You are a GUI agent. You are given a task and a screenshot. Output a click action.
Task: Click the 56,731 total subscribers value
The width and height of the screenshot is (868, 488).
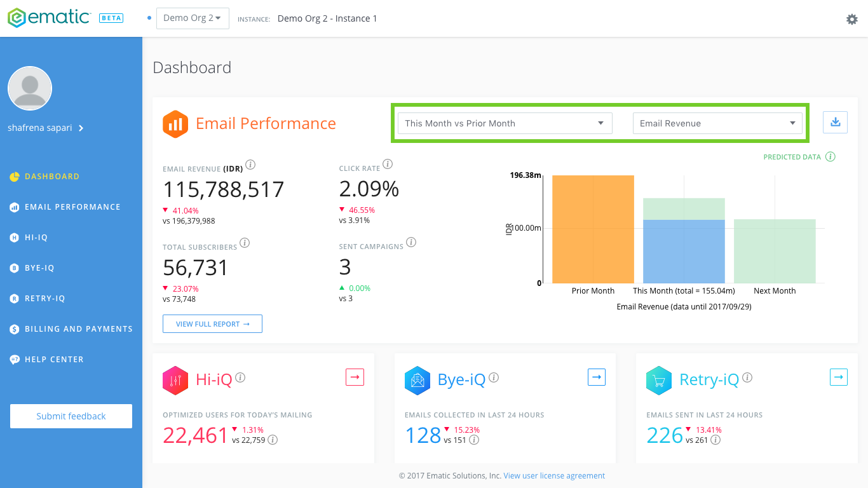pyautogui.click(x=196, y=268)
